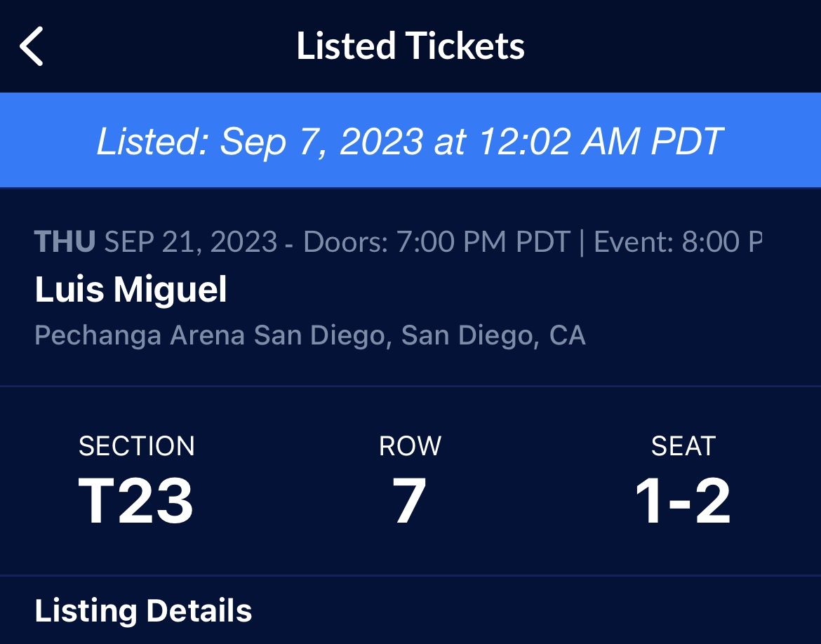Click the Listed Tickets page title
This screenshot has width=821, height=644.
tap(410, 46)
